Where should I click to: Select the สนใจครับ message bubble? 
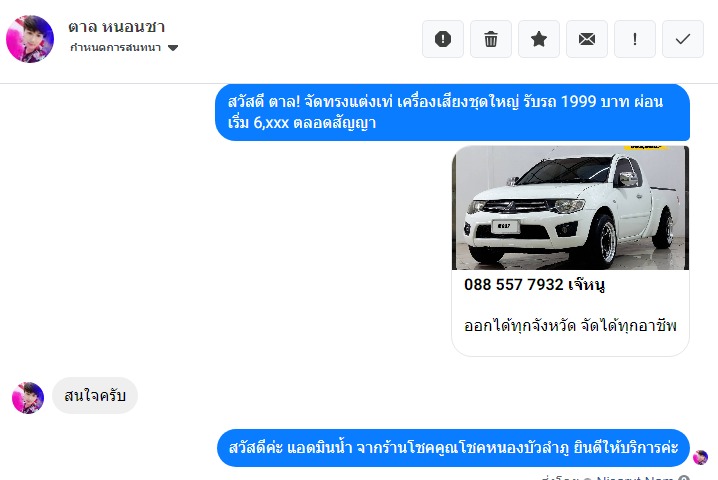pyautogui.click(x=95, y=396)
